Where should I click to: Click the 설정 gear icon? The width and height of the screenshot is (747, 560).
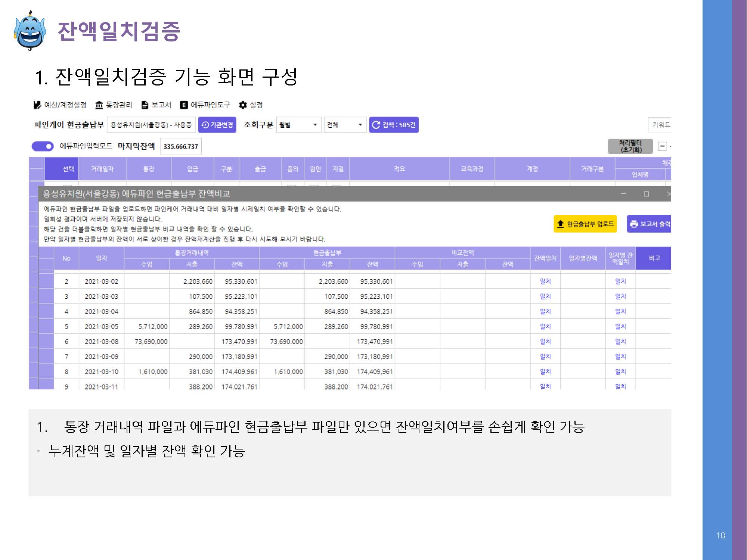(x=243, y=105)
